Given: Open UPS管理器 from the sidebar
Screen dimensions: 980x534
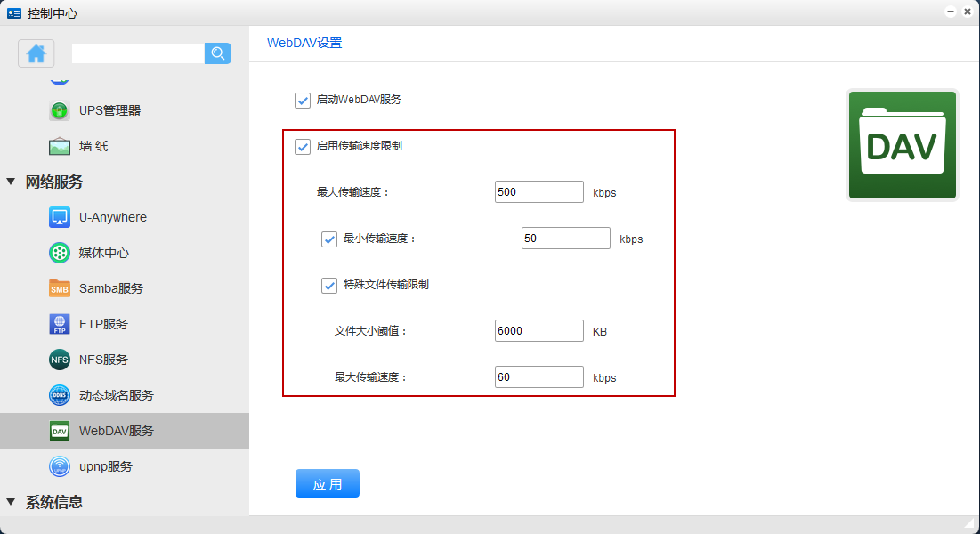Looking at the screenshot, I should click(109, 110).
